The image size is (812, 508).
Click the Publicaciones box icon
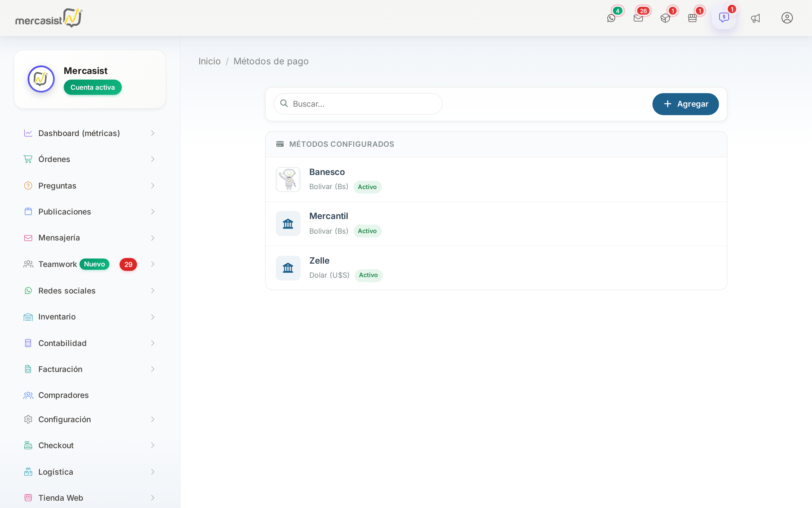pyautogui.click(x=28, y=212)
